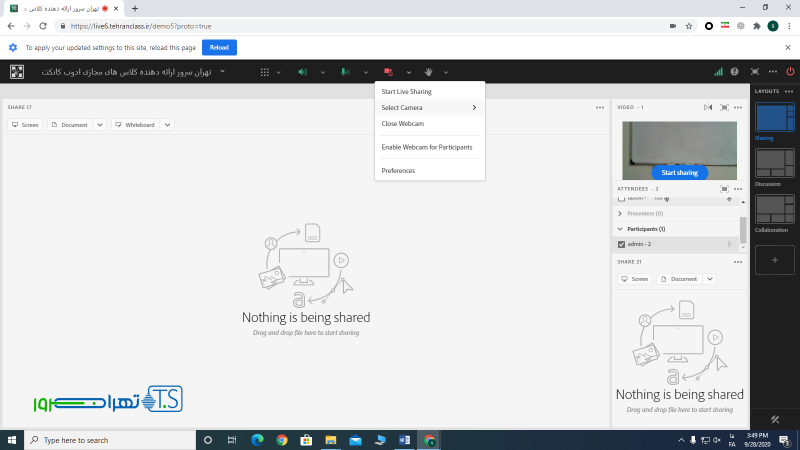800x450 pixels.
Task: Click the microphone icon in toolbar
Action: [x=345, y=72]
